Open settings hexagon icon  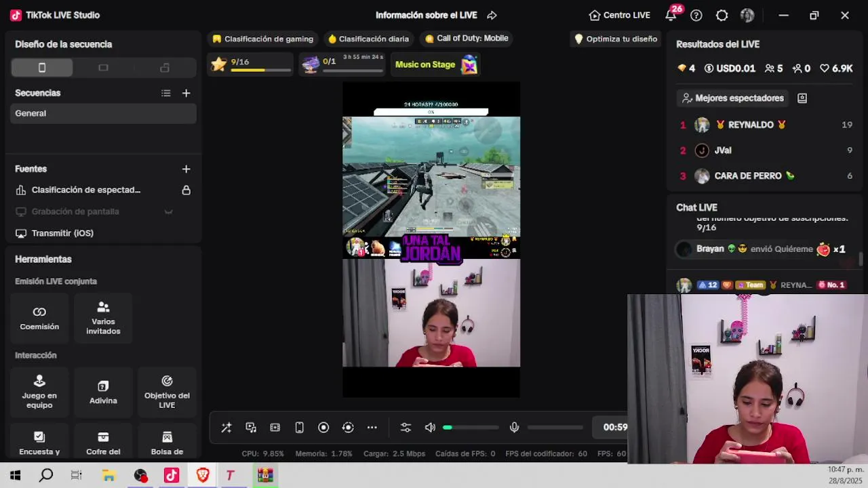(x=722, y=15)
